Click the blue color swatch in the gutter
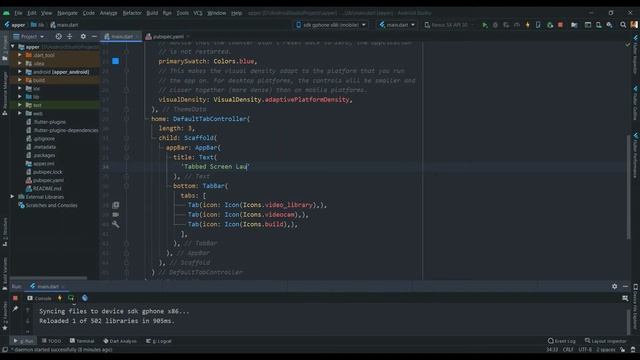Screen dimensions: 640x360 (x=116, y=61)
